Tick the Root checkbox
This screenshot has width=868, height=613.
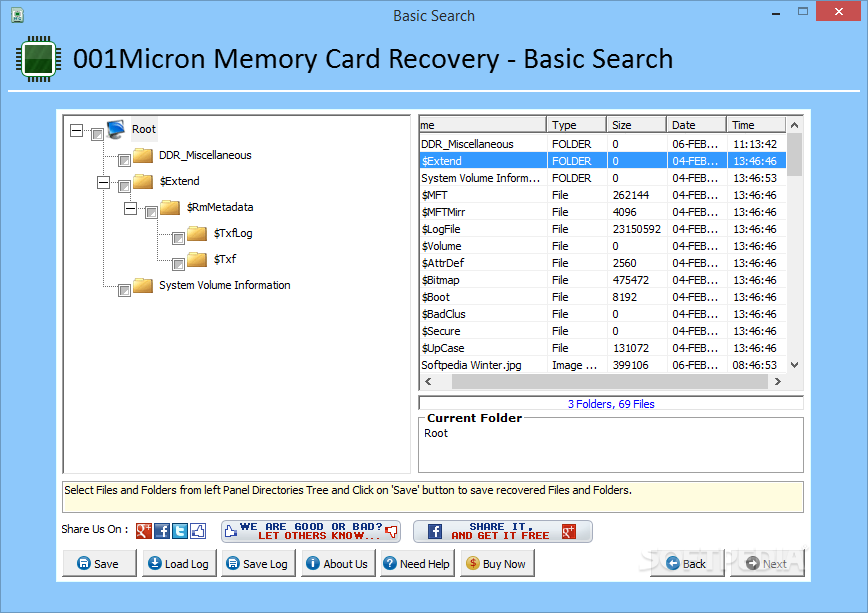click(x=97, y=134)
